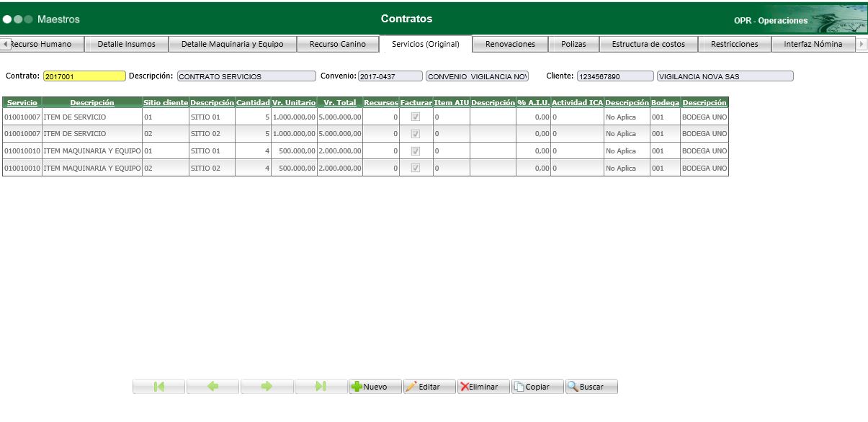This screenshot has height=422, width=868.
Task: Sort by Vr. Total column header
Action: 340,103
